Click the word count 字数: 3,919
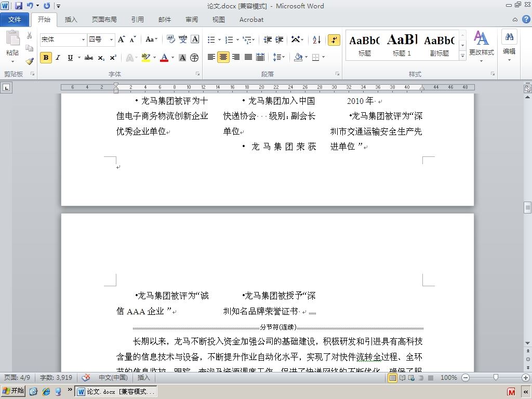The height and width of the screenshot is (399, 532). pyautogui.click(x=56, y=377)
